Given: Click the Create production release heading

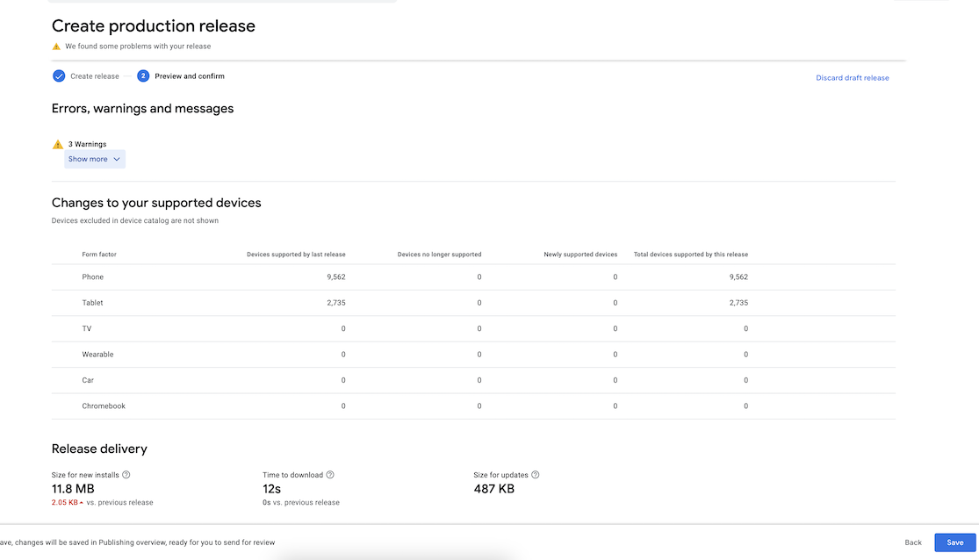Looking at the screenshot, I should [153, 25].
